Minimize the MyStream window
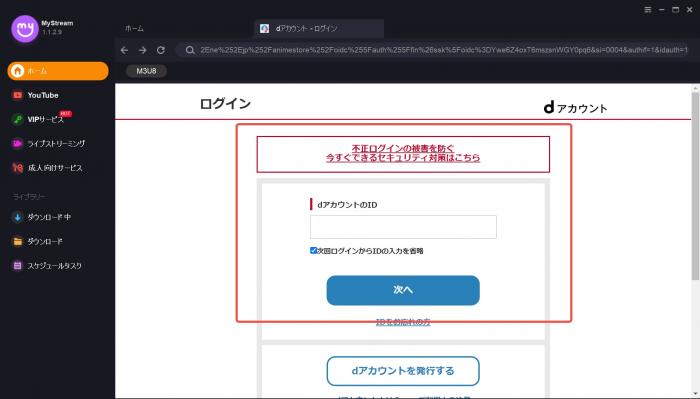The height and width of the screenshot is (399, 700). click(662, 10)
